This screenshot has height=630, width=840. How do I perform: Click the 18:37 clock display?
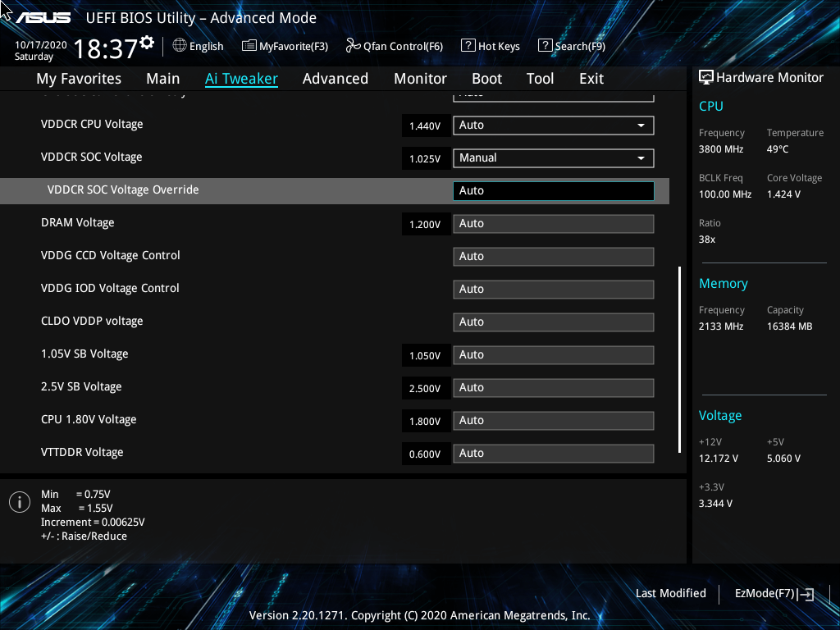click(x=106, y=49)
